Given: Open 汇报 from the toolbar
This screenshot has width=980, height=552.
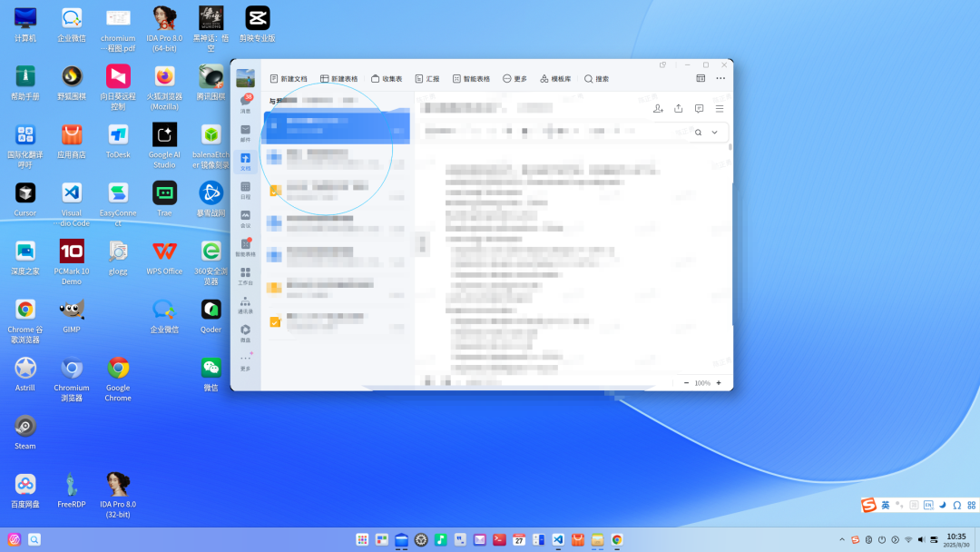Looking at the screenshot, I should coord(427,79).
